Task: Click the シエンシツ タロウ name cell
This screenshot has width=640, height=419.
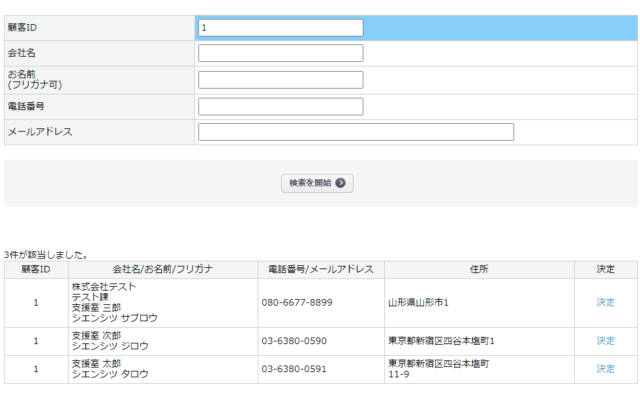Action: [x=110, y=374]
